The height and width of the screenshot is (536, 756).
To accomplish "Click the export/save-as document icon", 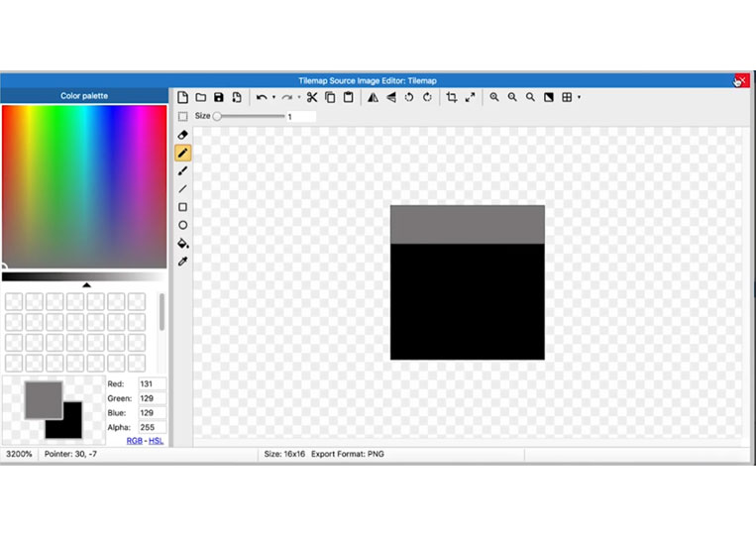I will (x=237, y=97).
